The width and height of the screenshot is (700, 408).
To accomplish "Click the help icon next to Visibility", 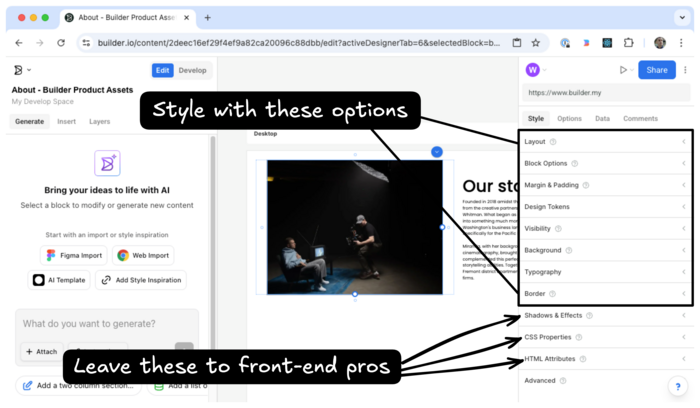I will click(x=558, y=229).
